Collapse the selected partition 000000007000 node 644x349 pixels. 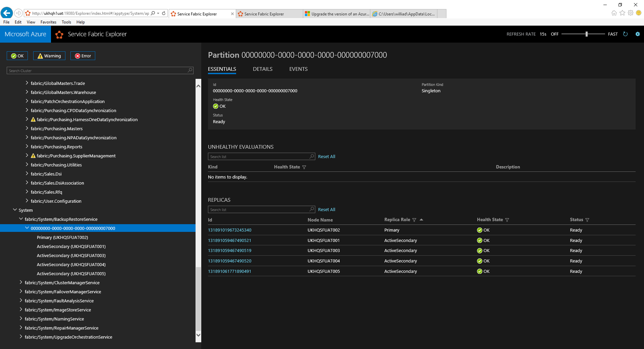(x=27, y=228)
